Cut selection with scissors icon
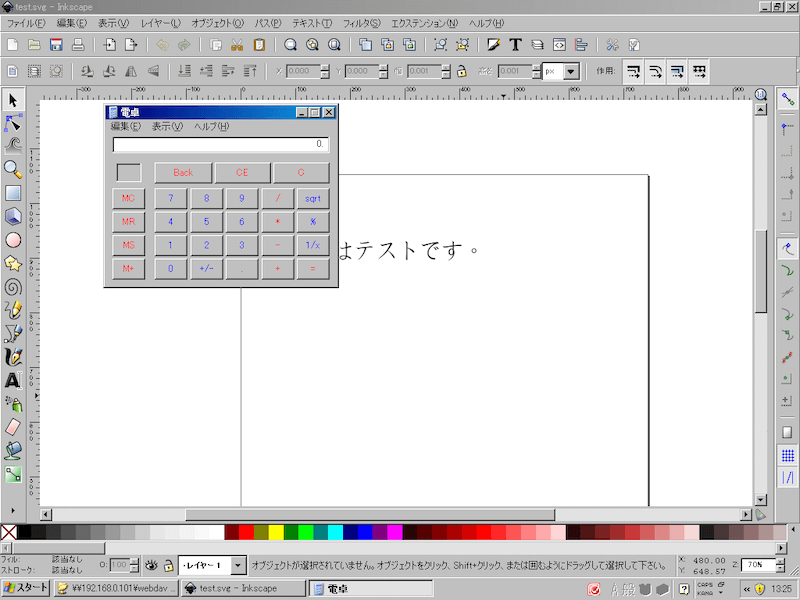 tap(237, 45)
